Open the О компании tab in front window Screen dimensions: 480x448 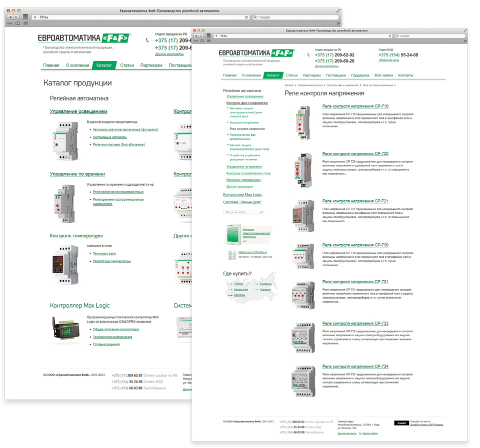pyautogui.click(x=251, y=75)
